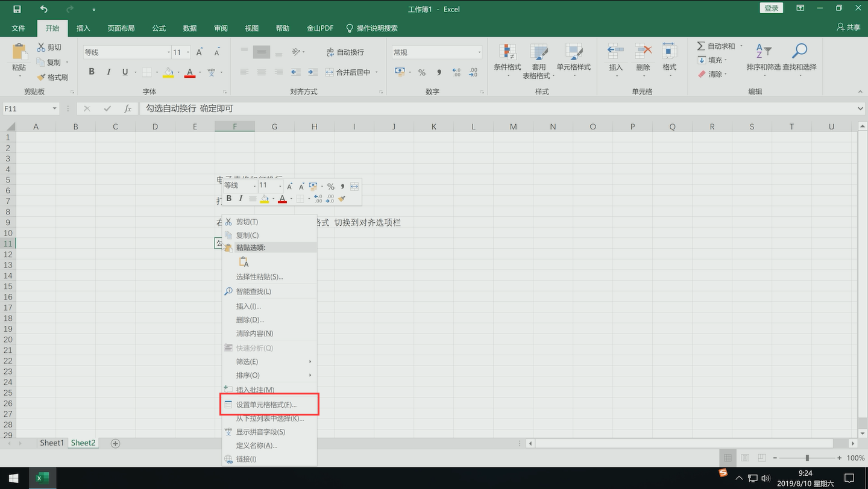Click ribbon Decrease Decimal button
This screenshot has height=489, width=868.
coord(473,72)
